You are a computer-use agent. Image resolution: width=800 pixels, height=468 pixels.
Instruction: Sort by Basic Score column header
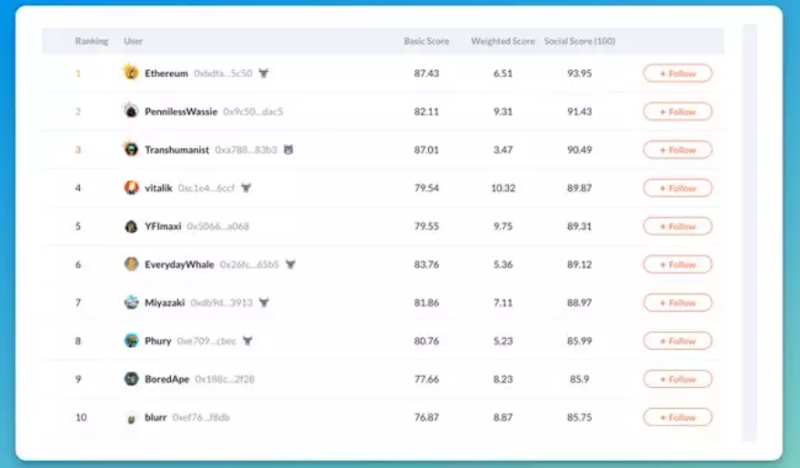click(427, 41)
